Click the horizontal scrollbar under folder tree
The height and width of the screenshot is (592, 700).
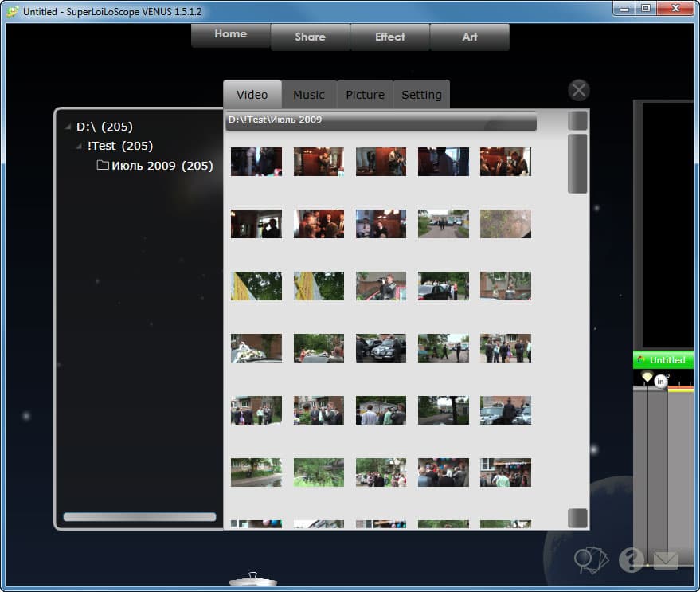(139, 517)
